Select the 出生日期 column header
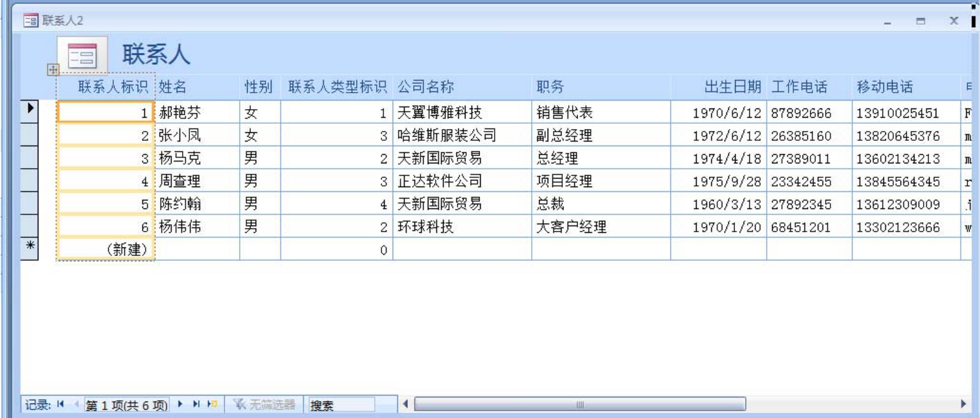This screenshot has height=418, width=980. (x=732, y=87)
